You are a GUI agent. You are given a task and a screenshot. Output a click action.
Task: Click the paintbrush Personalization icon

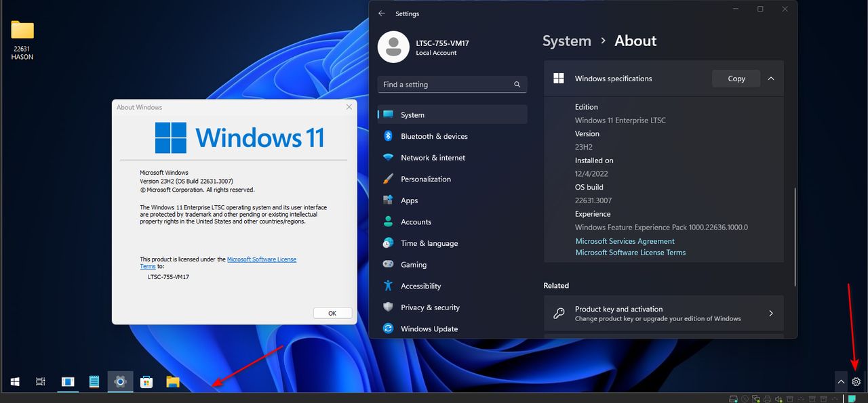click(x=388, y=179)
